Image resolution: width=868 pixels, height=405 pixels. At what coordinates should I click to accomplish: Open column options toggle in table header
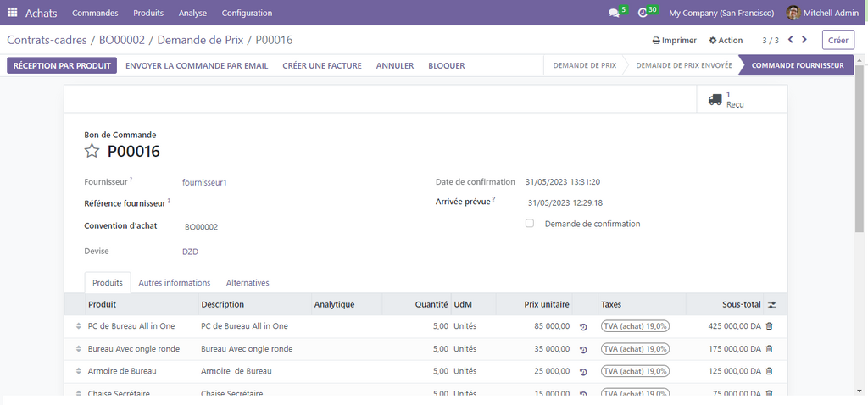[x=771, y=305]
